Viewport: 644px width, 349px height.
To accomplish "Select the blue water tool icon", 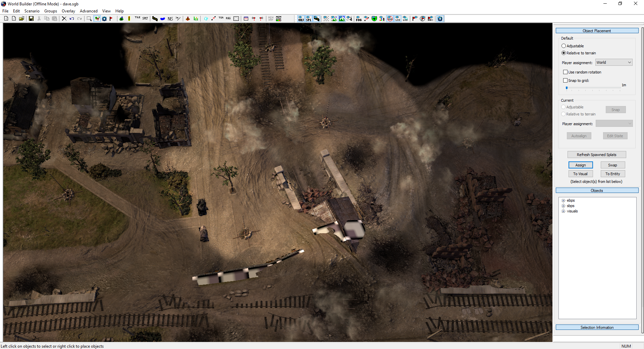I will point(162,19).
